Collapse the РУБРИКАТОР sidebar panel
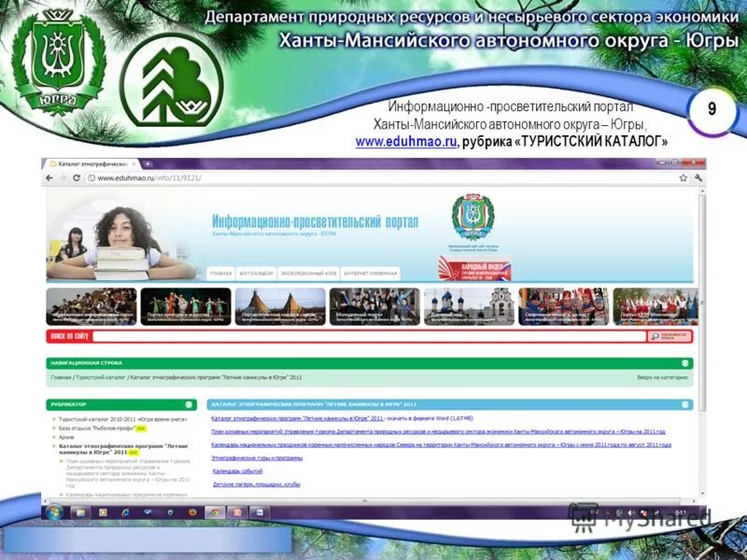 pyautogui.click(x=190, y=402)
